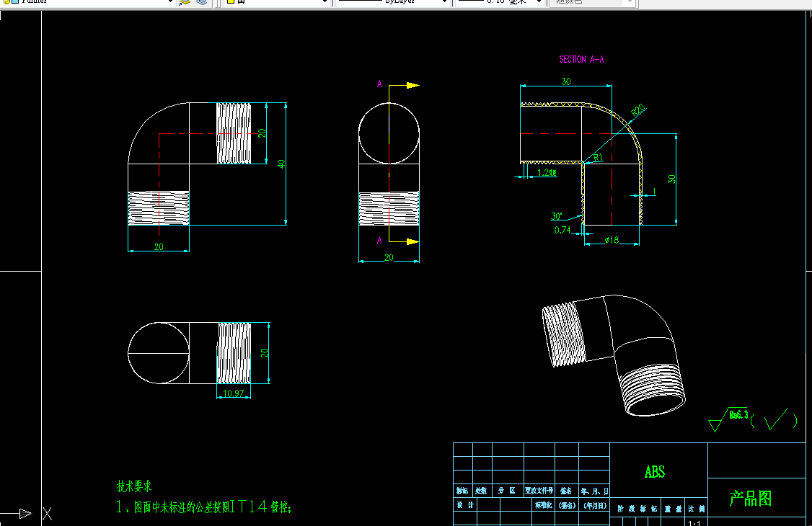Expand the color control dropdown arrow

click(x=325, y=2)
